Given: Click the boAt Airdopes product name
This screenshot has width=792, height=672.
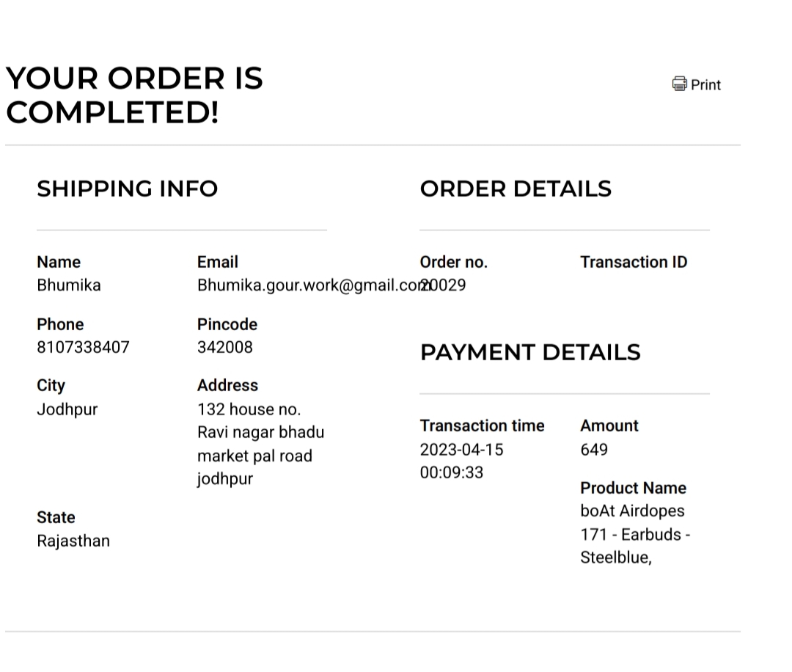Looking at the screenshot, I should point(632,511).
